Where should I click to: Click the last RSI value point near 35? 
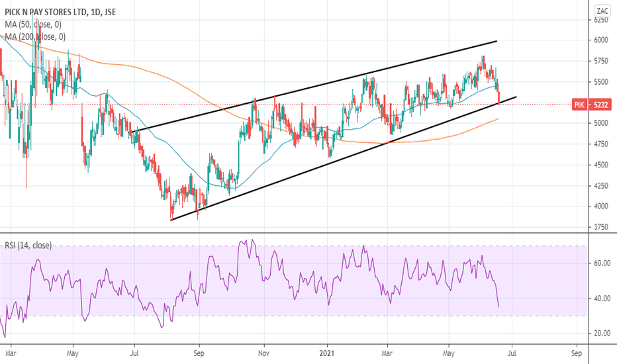498,307
